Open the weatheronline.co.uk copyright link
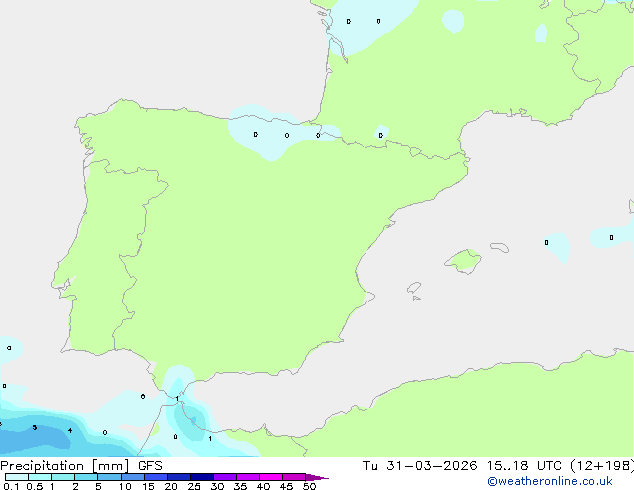 (550, 481)
